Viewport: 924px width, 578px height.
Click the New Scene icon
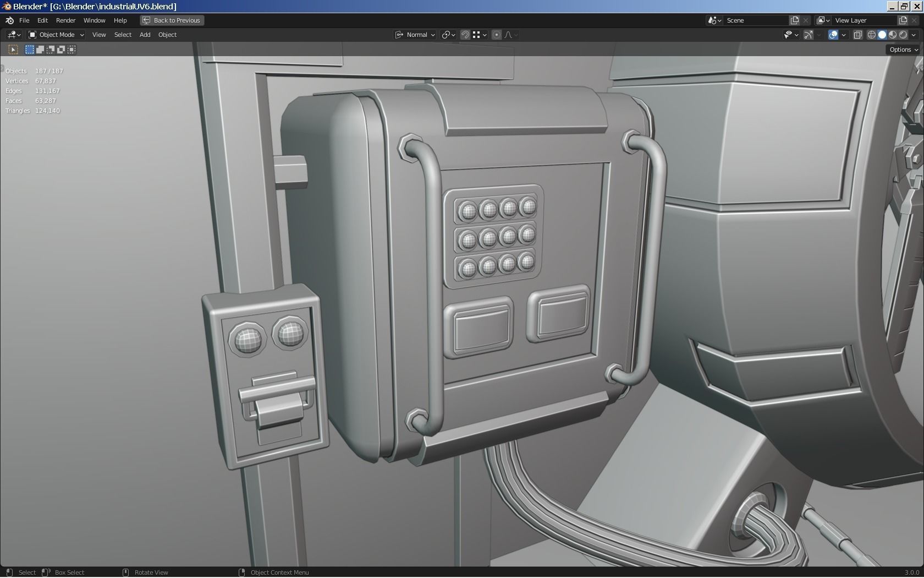pos(795,20)
